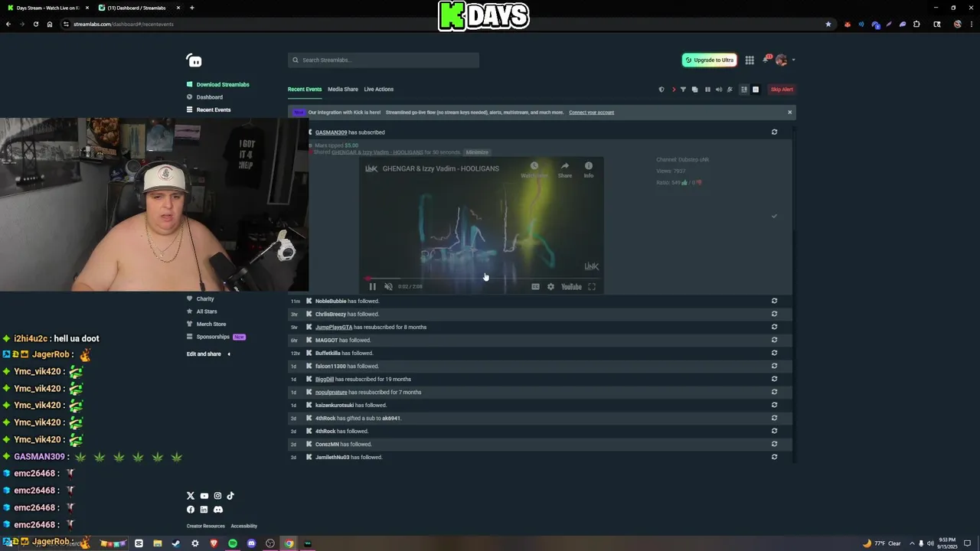The image size is (980, 551).
Task: Replay the NobleBubbie follow alert
Action: click(774, 301)
